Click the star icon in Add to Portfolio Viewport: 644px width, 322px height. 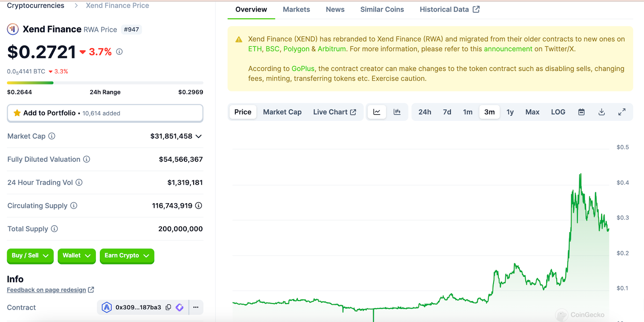pyautogui.click(x=17, y=113)
